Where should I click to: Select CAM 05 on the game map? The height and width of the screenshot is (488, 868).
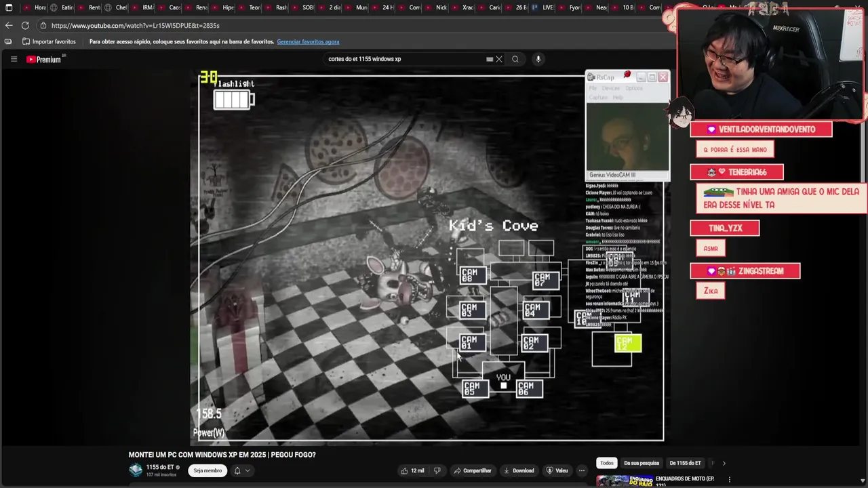point(475,389)
